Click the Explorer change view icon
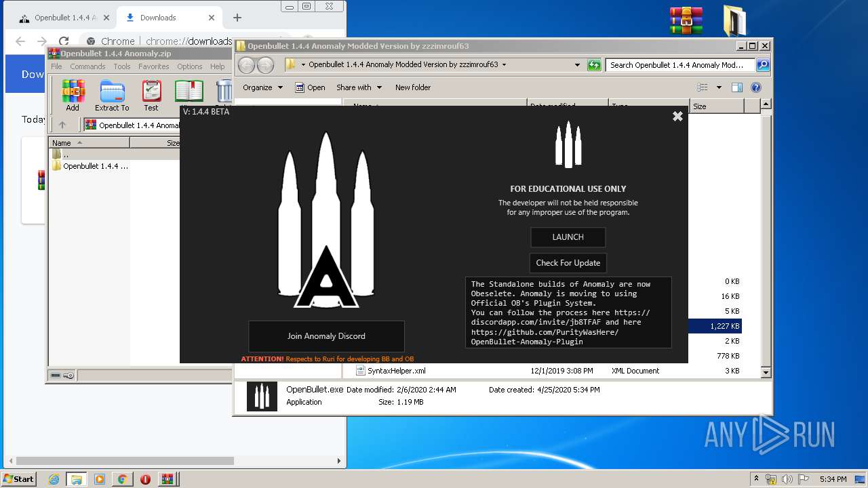 click(x=703, y=87)
